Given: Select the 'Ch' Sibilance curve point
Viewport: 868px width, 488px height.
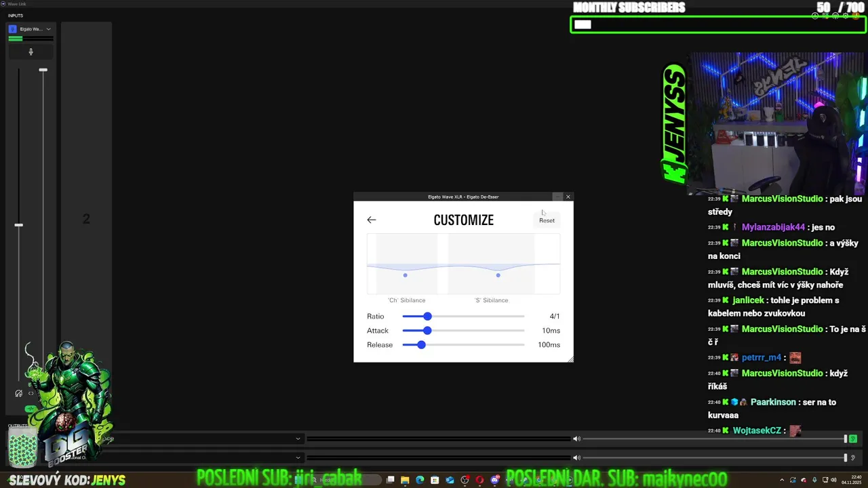Looking at the screenshot, I should (406, 275).
